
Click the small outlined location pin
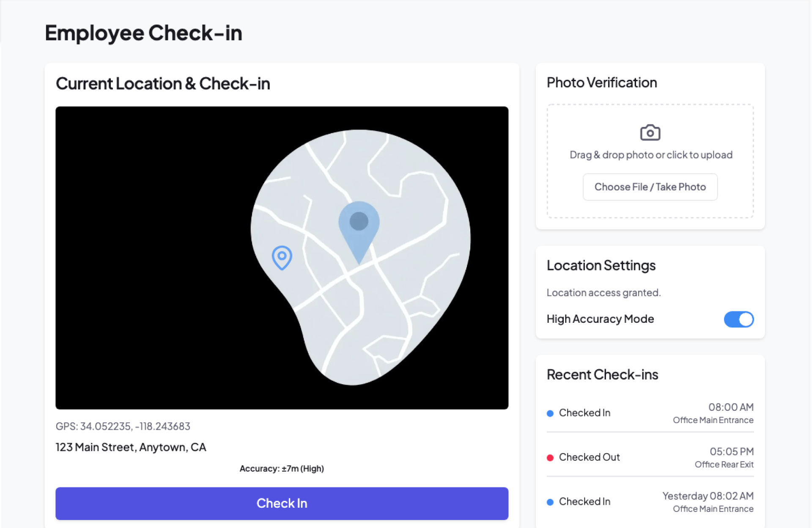click(x=282, y=257)
